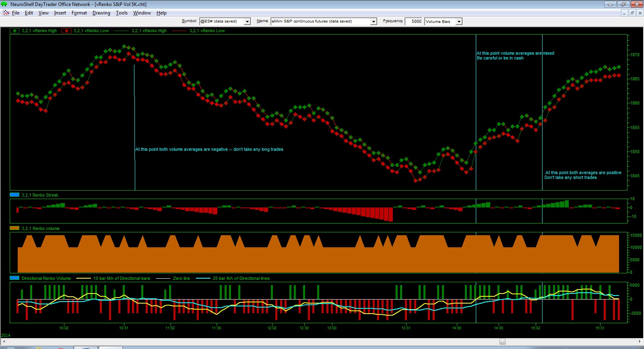Click the blue Directional Renko Volume legend swatch
Image resolution: width=644 pixels, height=349 pixels.
pyautogui.click(x=14, y=278)
